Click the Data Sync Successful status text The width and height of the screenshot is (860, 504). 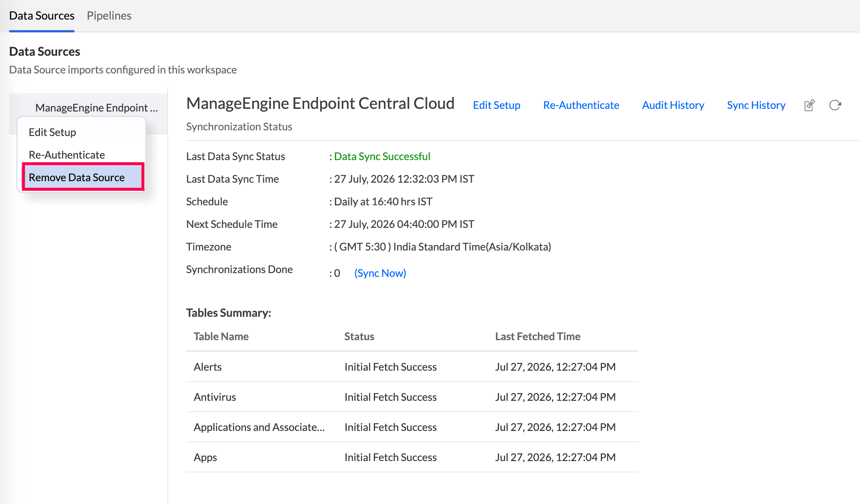coord(382,156)
